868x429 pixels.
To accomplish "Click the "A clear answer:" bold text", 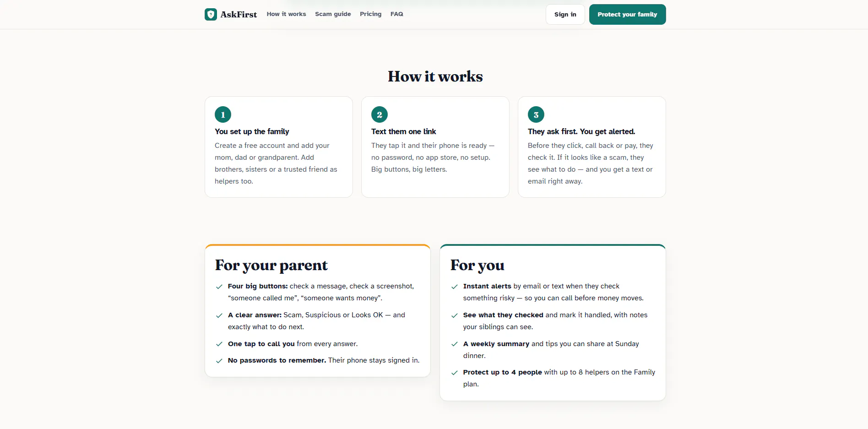I will click(255, 315).
